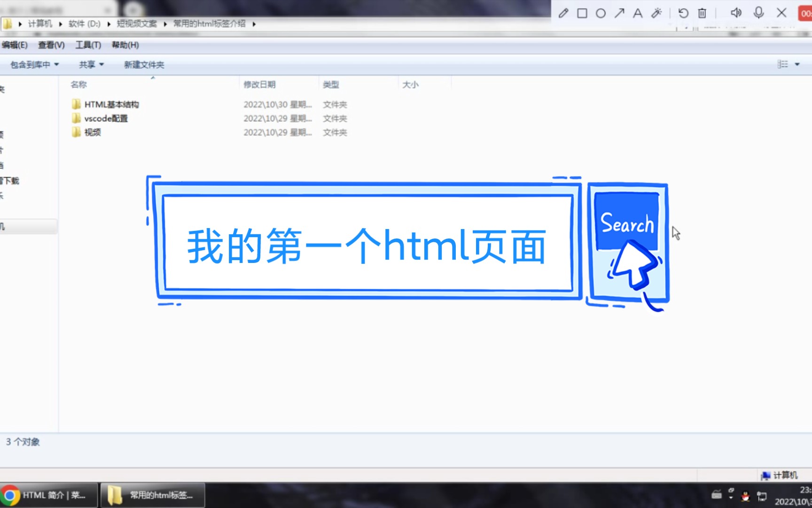Expand the 共享 sharing dropdown

pos(90,64)
